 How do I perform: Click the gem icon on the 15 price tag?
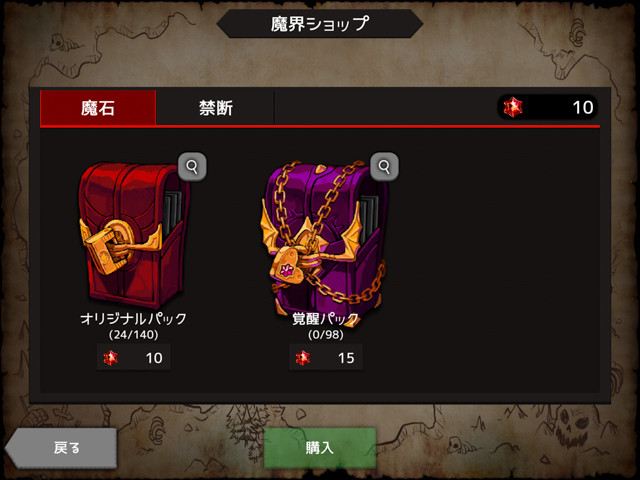[302, 358]
